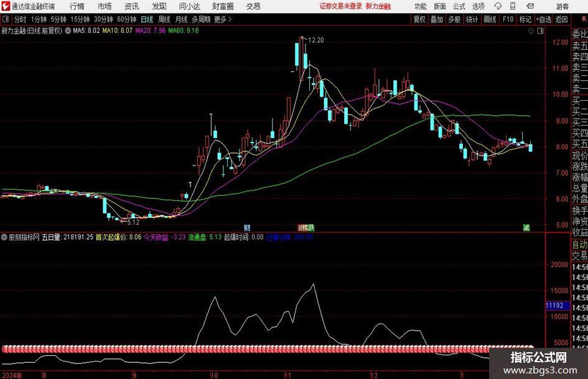Viewport: 588px width, 379px height.
Task: Click the red R icon at top right
Action: [x=584, y=19]
